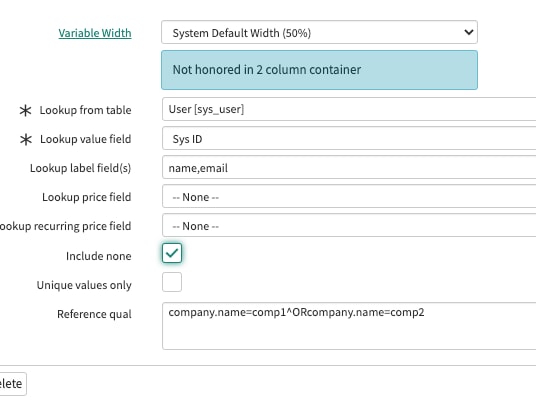The image size is (536, 418).
Task: Click the Unique values only label
Action: point(84,285)
